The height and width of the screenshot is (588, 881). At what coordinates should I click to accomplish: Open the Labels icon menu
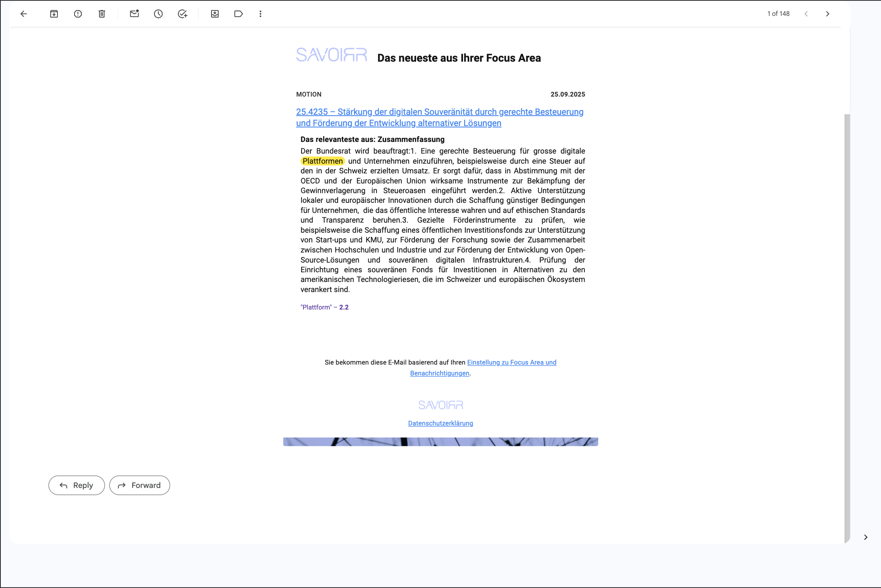238,14
